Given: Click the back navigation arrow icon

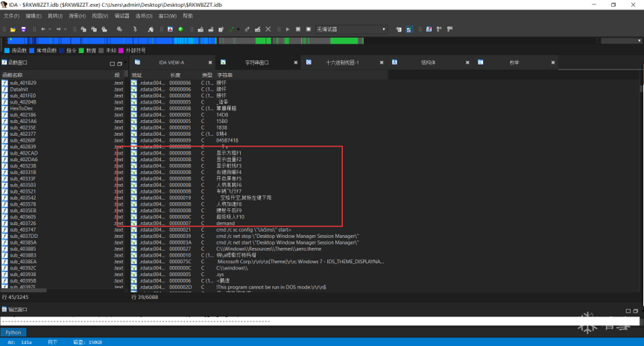Looking at the screenshot, I should [x=43, y=29].
